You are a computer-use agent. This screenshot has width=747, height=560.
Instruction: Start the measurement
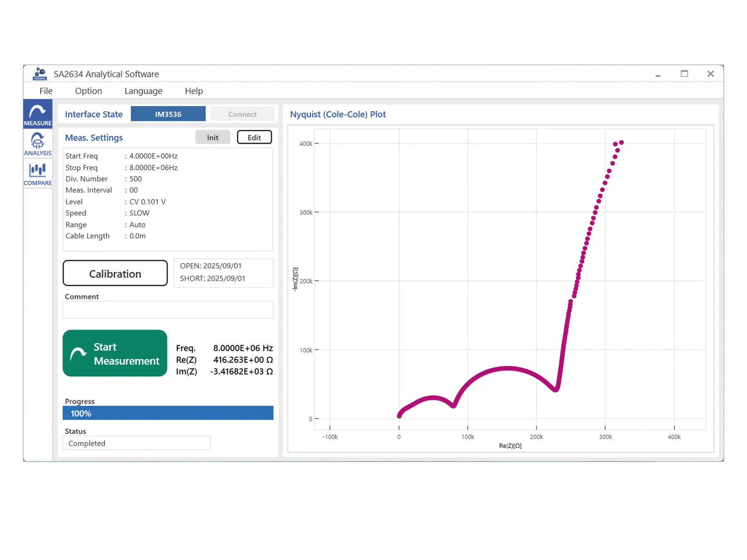[x=115, y=353]
